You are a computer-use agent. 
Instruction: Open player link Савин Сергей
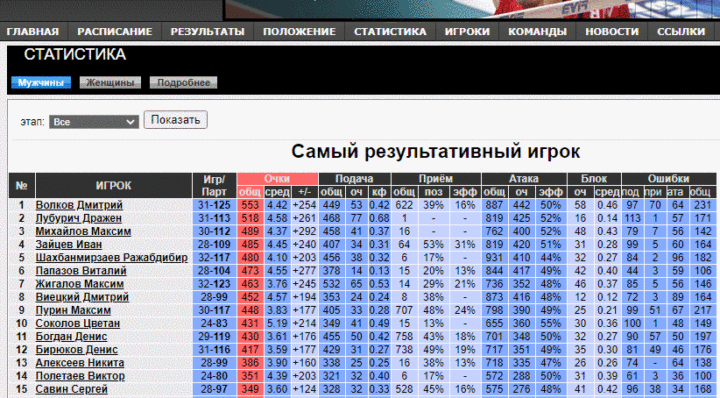tap(72, 389)
